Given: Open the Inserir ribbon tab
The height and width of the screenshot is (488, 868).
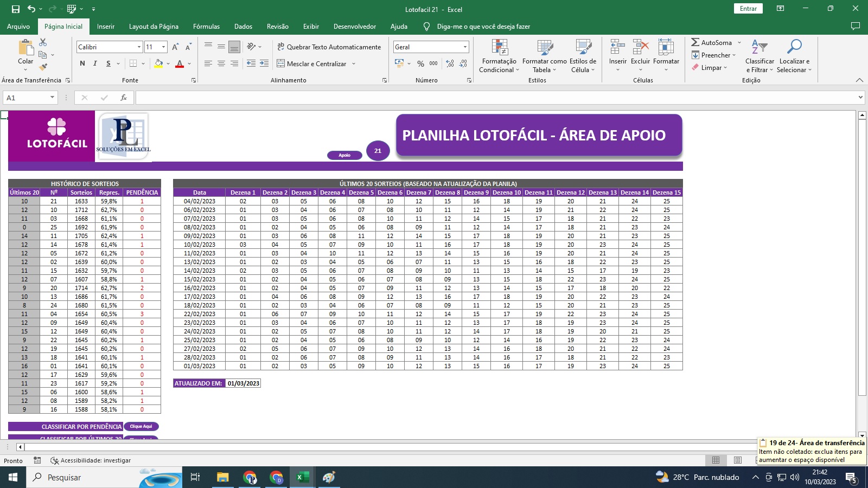Looking at the screenshot, I should (x=106, y=27).
